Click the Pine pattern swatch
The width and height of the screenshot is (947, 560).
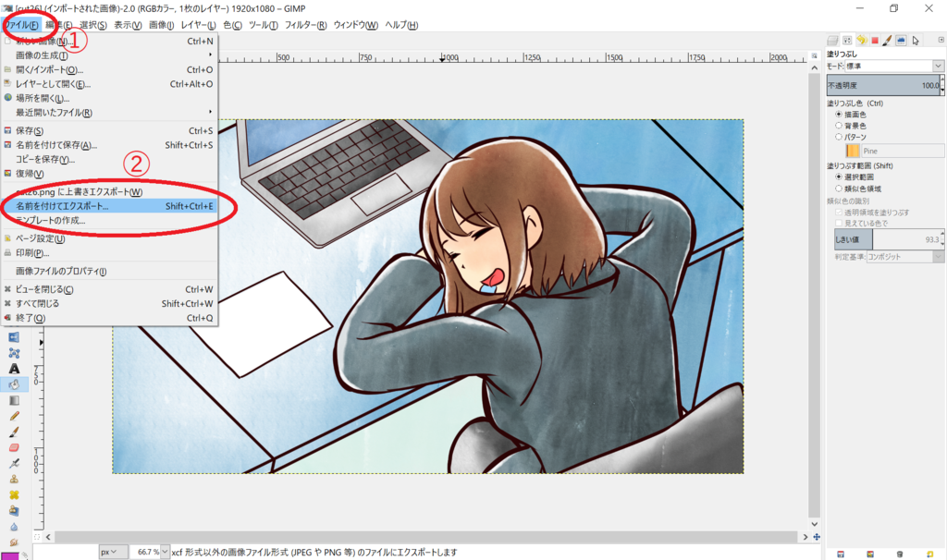click(853, 151)
